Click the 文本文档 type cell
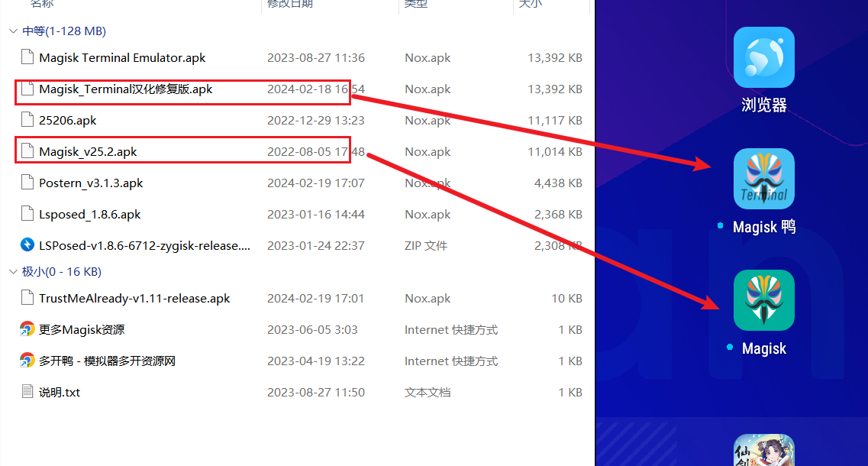The width and height of the screenshot is (868, 466). 428,393
